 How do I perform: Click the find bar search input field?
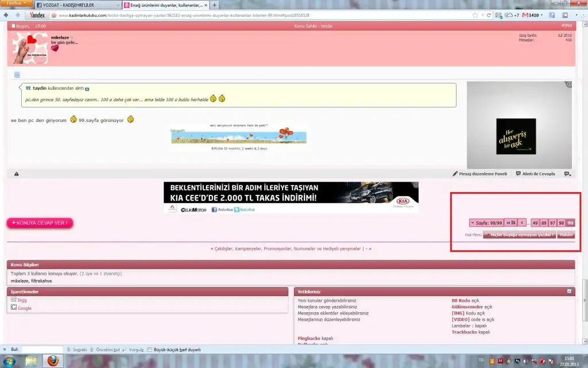point(42,350)
